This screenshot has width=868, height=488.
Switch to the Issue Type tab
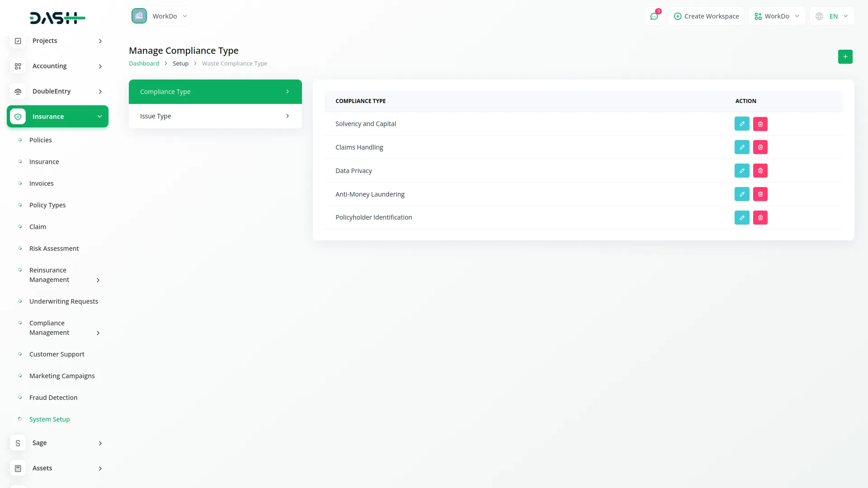click(x=215, y=116)
